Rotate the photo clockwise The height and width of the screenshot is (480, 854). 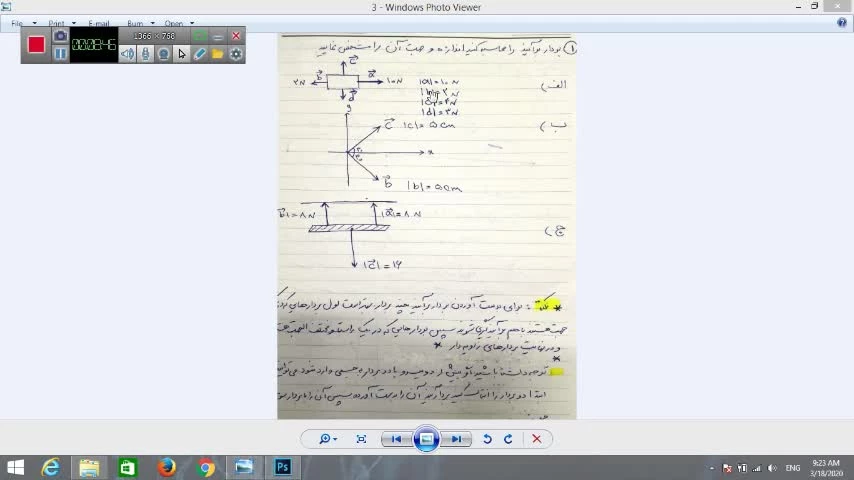pos(508,439)
